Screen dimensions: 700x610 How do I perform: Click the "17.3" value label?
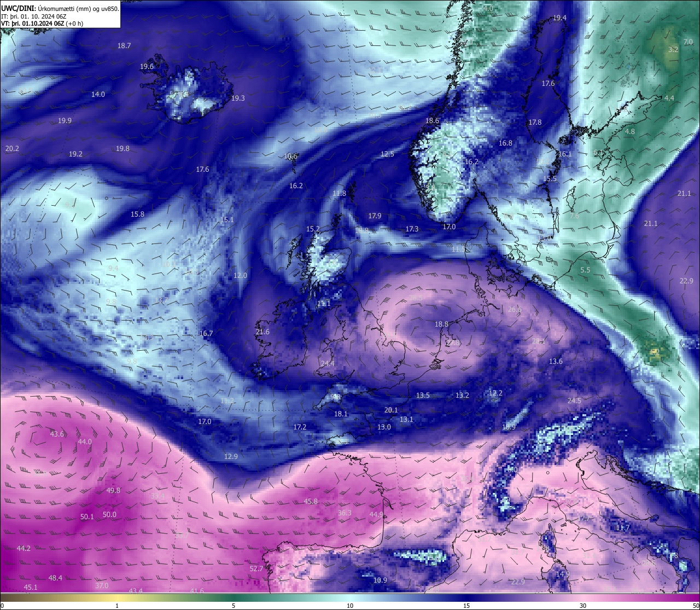[x=412, y=229]
